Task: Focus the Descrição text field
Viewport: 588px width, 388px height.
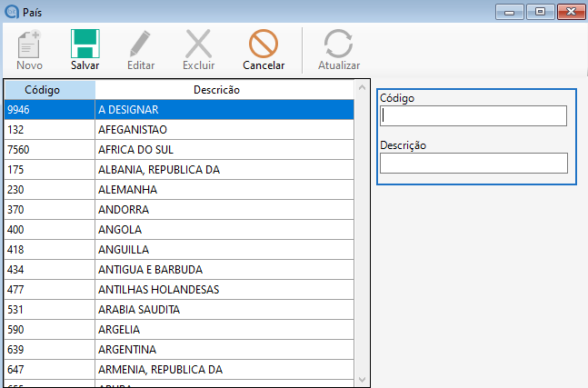Action: click(473, 163)
